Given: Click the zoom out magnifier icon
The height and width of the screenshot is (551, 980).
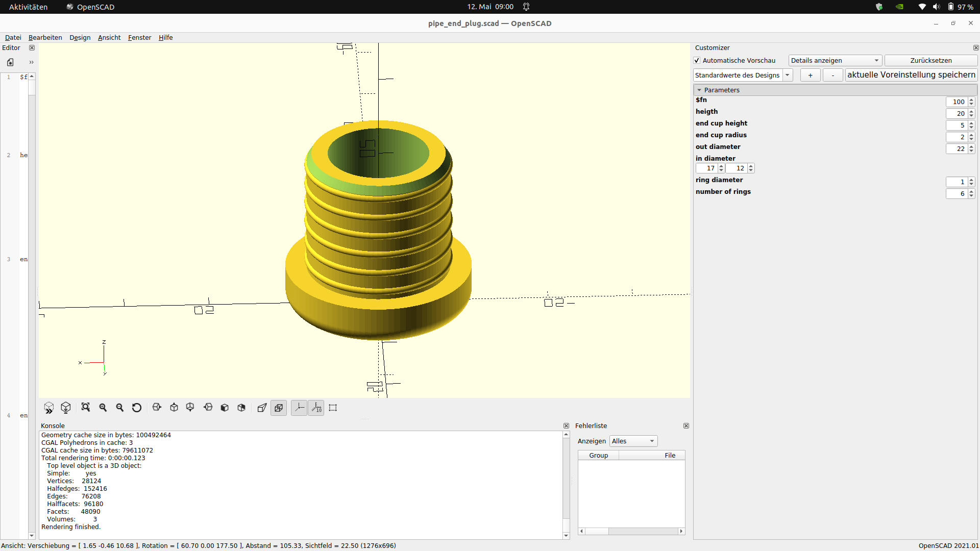Looking at the screenshot, I should click(119, 408).
